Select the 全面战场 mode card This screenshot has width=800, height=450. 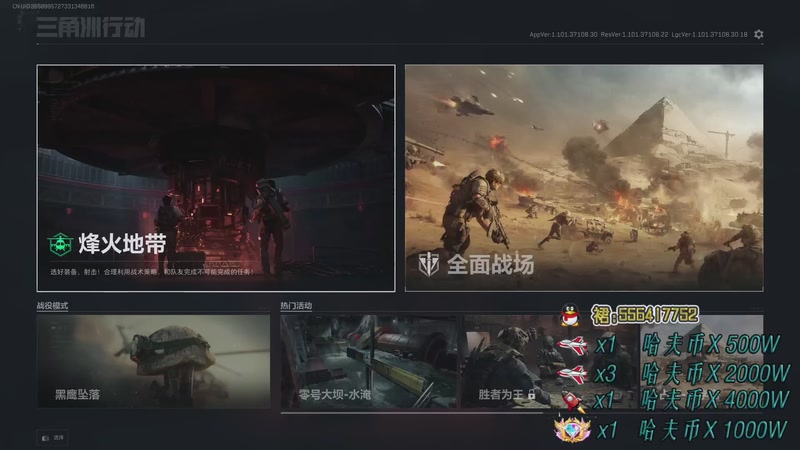[584, 178]
